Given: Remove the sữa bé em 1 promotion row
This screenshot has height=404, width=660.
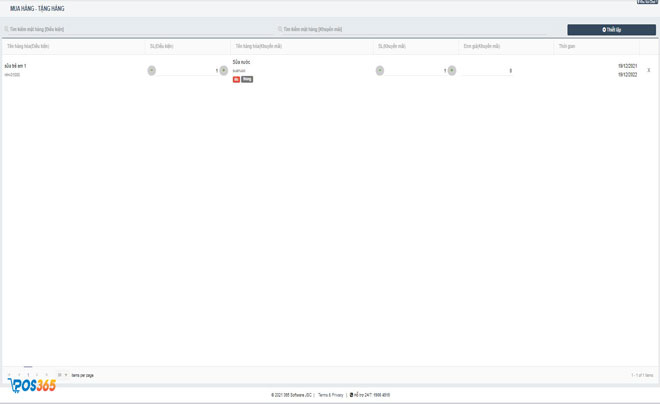Looking at the screenshot, I should coord(649,70).
